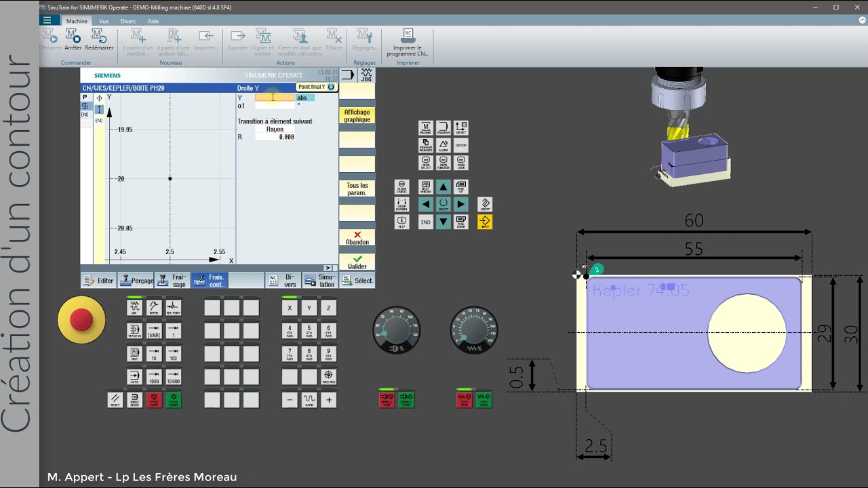
Task: Select the X axis key
Action: pyautogui.click(x=290, y=308)
